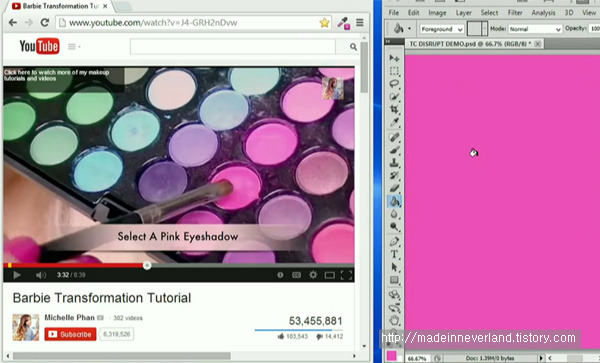Toggle theater mode on the player
The image size is (600, 363).
tap(329, 275)
